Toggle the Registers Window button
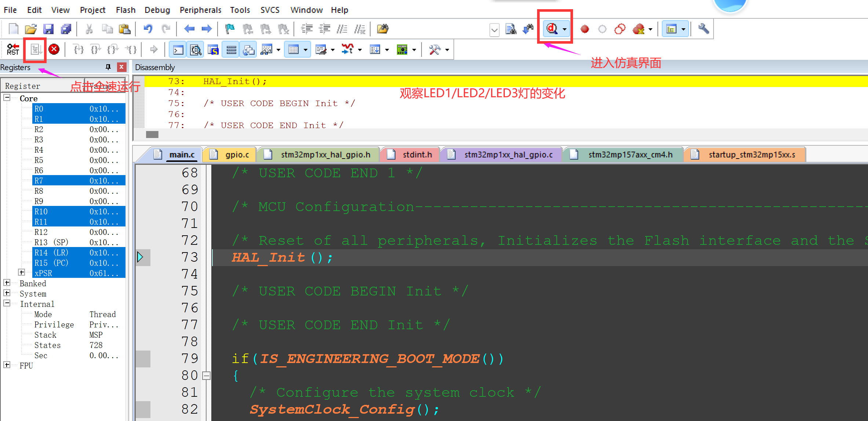This screenshot has width=868, height=421. (231, 50)
